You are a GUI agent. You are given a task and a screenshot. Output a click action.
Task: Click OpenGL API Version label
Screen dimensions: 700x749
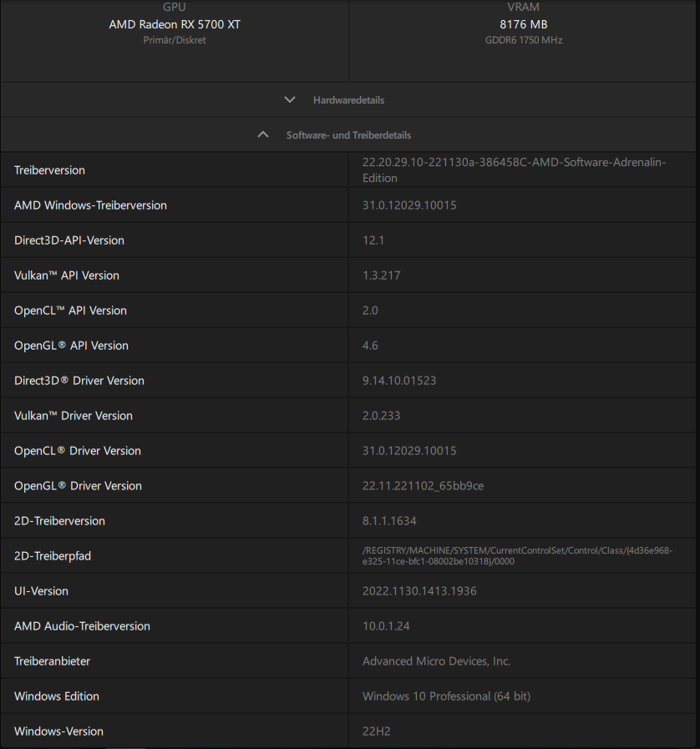pos(71,346)
